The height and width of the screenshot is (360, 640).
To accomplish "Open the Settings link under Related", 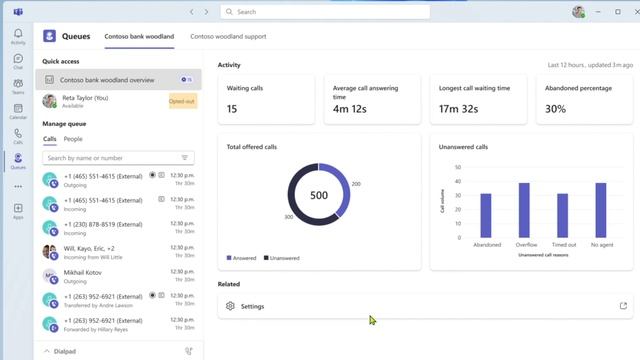I will [x=425, y=306].
